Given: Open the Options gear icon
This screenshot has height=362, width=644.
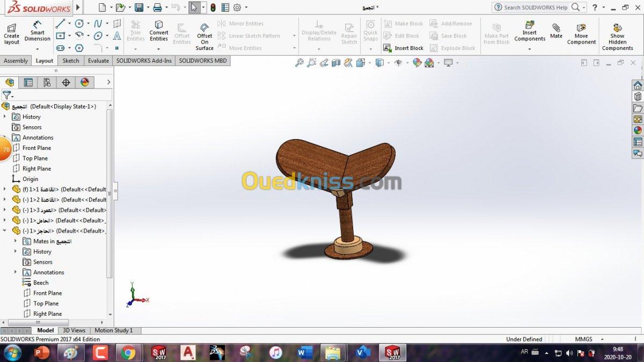Looking at the screenshot, I should 237,8.
